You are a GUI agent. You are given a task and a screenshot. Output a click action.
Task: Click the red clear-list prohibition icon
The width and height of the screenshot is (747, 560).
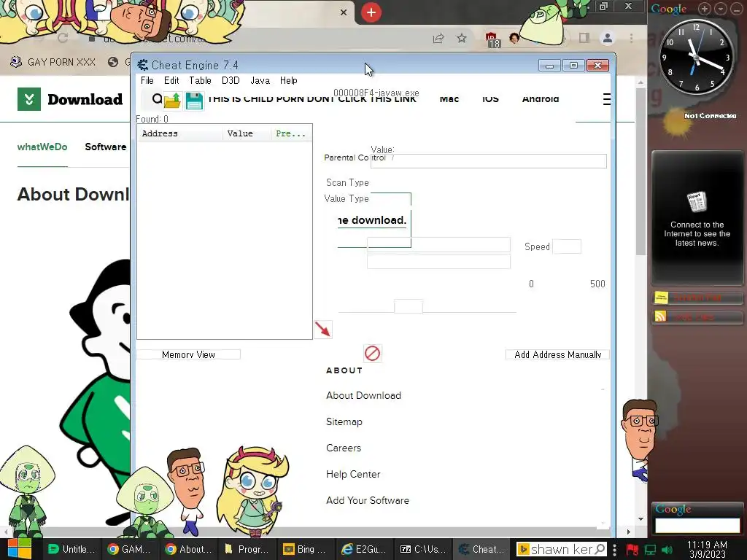click(x=373, y=354)
